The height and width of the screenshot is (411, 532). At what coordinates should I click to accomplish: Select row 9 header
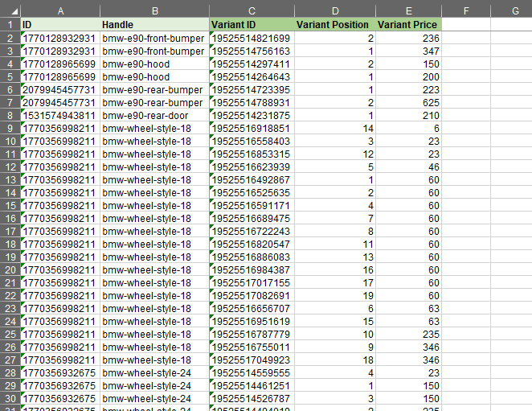point(10,129)
